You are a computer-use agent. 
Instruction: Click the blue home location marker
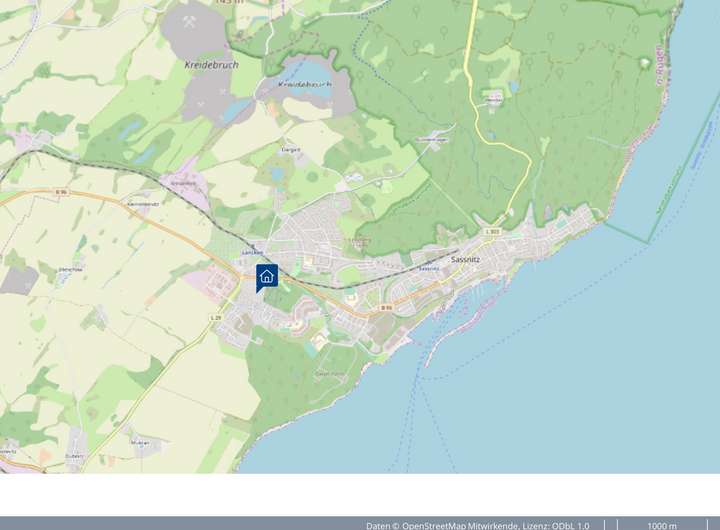[x=267, y=277]
